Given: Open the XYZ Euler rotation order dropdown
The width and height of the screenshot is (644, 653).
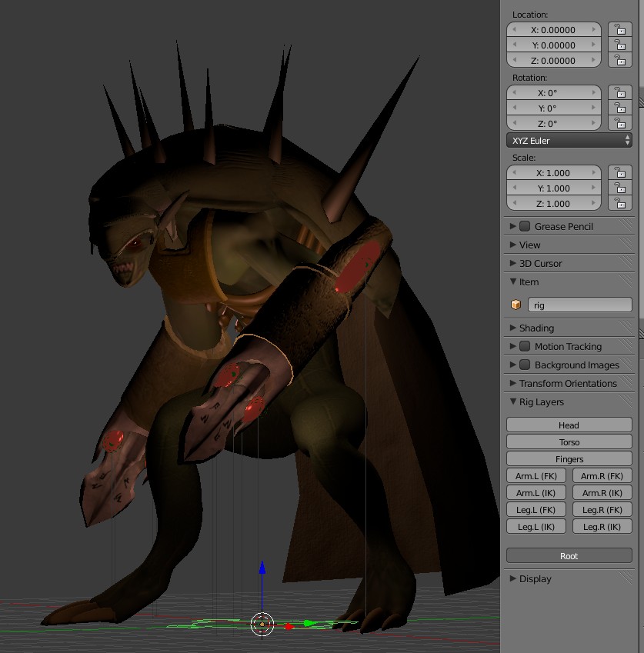Looking at the screenshot, I should pyautogui.click(x=569, y=140).
